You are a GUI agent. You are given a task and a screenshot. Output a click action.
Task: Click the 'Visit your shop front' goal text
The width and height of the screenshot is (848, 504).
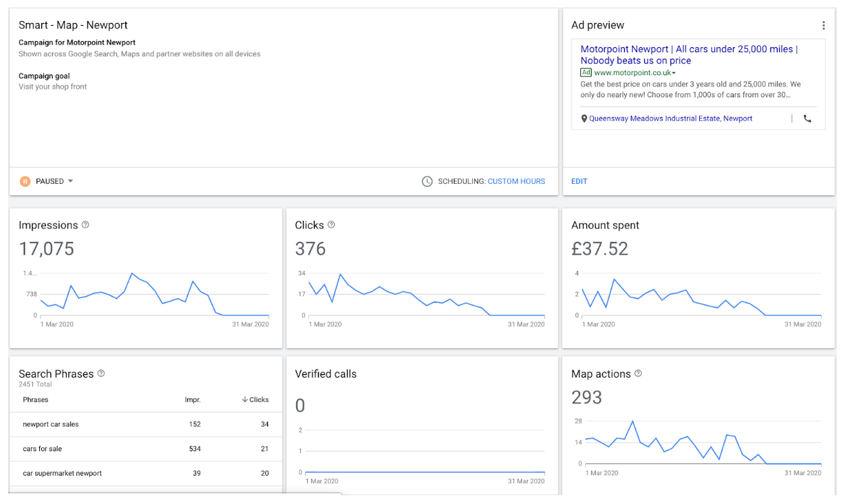pyautogui.click(x=53, y=86)
